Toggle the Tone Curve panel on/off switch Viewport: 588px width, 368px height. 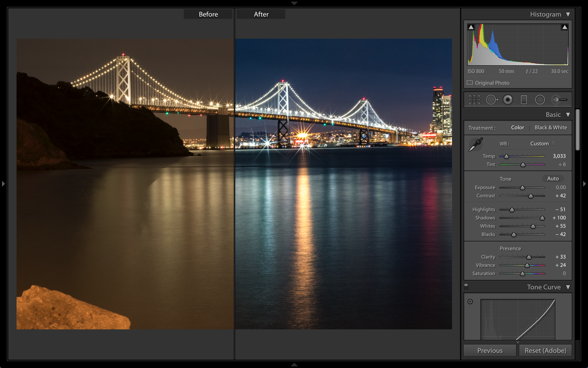pos(466,287)
